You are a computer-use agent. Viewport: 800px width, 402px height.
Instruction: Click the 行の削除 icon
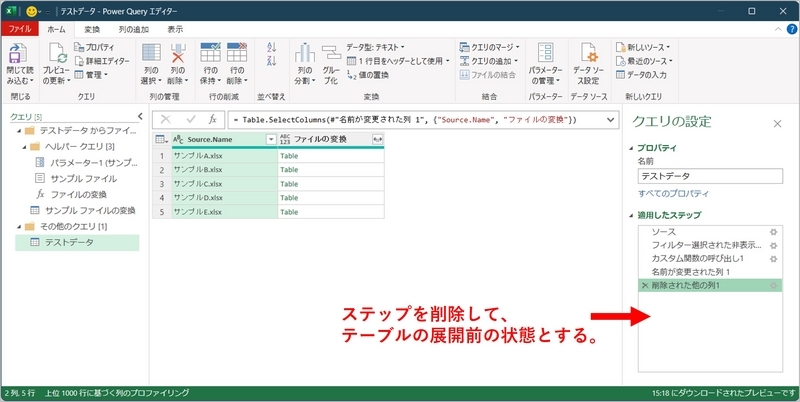pos(237,53)
